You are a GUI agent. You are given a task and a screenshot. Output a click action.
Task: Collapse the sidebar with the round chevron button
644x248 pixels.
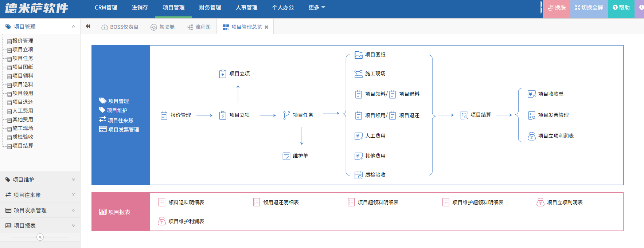40,237
